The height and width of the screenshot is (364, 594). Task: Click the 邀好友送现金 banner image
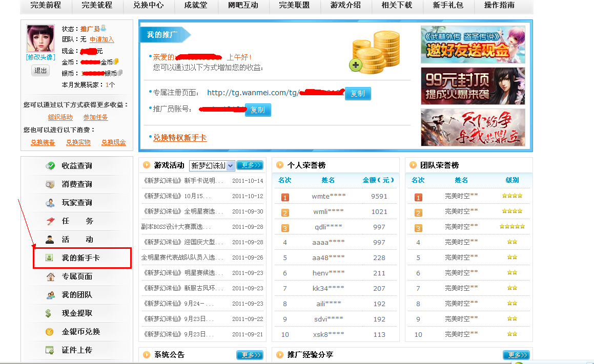(473, 45)
